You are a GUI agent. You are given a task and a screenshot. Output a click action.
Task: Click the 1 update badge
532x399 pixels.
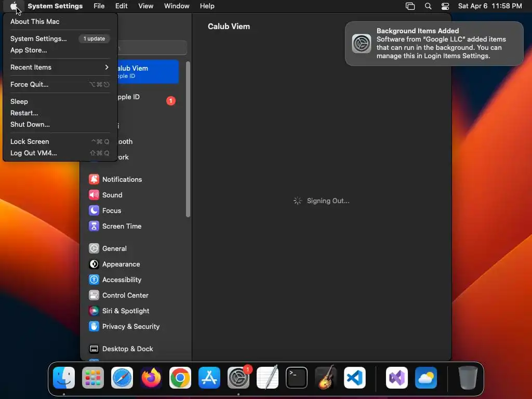tap(95, 38)
